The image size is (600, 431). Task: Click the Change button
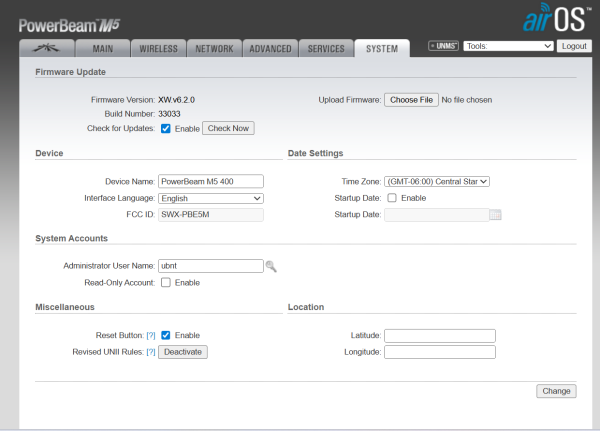click(556, 391)
